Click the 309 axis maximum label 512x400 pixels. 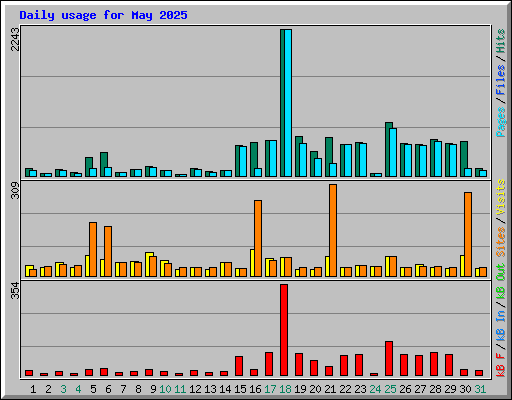15,190
